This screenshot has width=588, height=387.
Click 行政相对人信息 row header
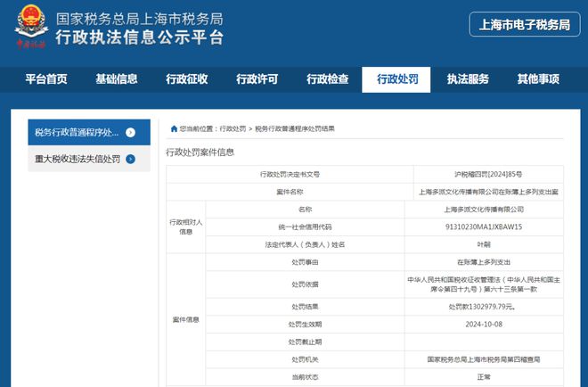185,226
